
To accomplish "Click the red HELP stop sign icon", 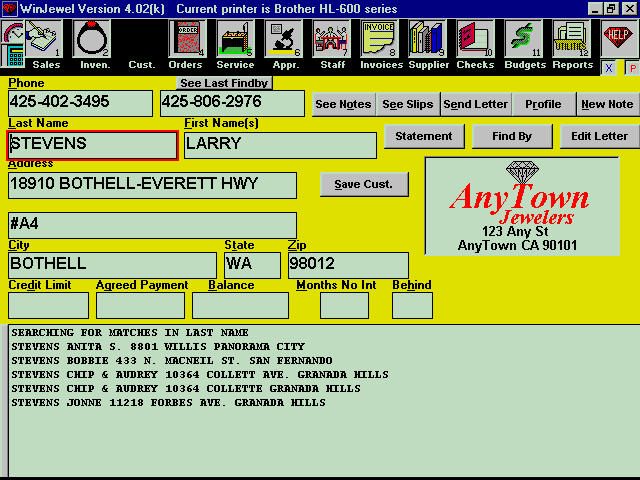I will click(x=617, y=38).
